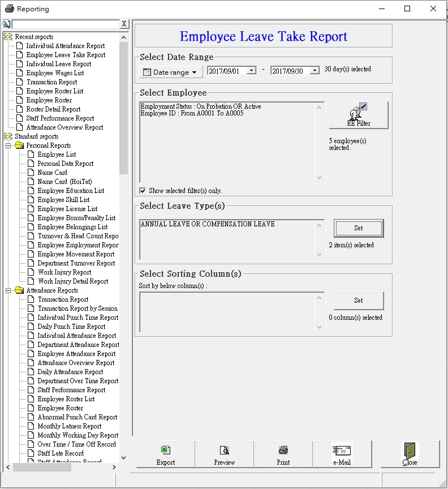Click the Department Turnover Report document icon
This screenshot has width=448, height=489.
coord(31,263)
